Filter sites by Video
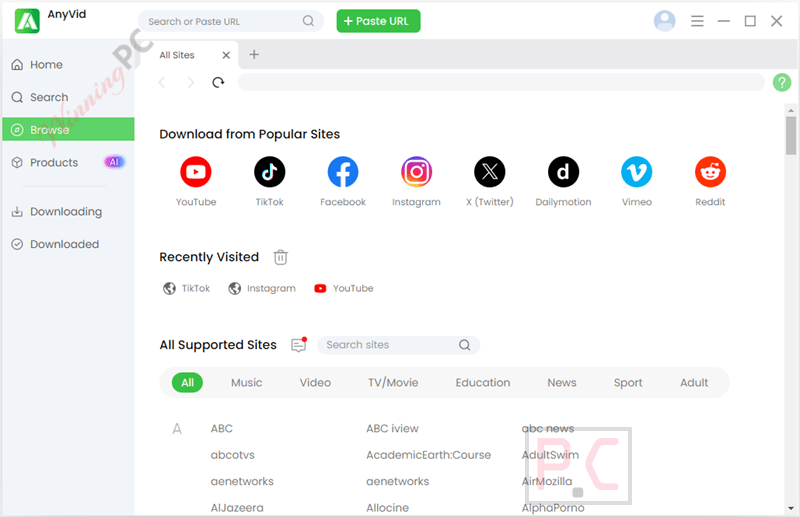800x517 pixels. pos(315,383)
